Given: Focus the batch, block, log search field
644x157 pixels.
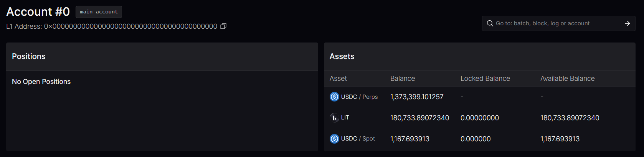Looking at the screenshot, I should [556, 23].
